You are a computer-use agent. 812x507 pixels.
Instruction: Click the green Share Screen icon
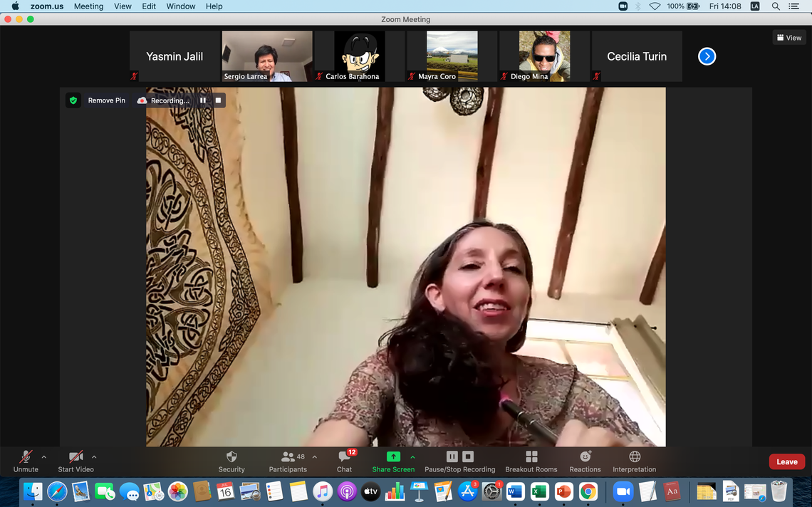click(x=393, y=457)
